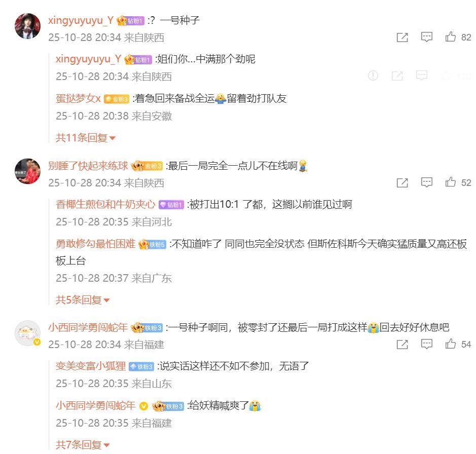
Task: Like xingyuyuyu_Y's comment with 82 likes
Action: [x=451, y=36]
